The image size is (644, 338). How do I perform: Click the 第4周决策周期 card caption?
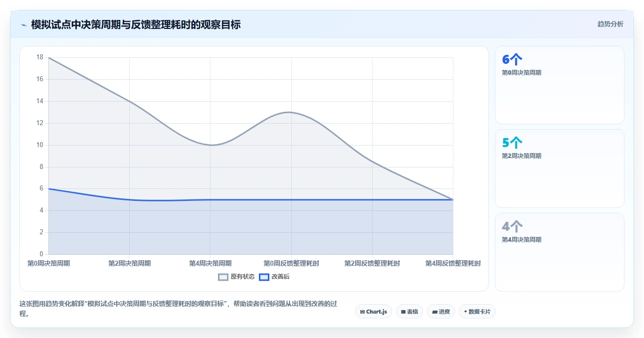(521, 240)
